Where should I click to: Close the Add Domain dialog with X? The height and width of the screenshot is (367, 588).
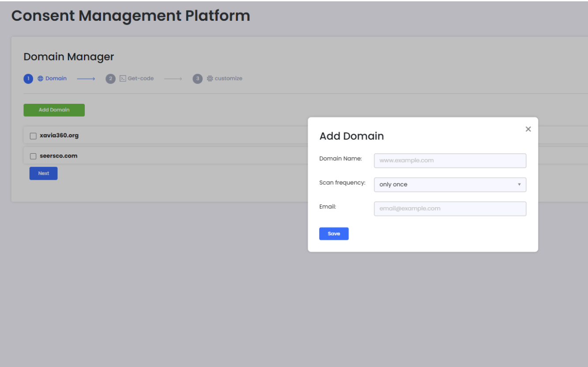click(528, 129)
